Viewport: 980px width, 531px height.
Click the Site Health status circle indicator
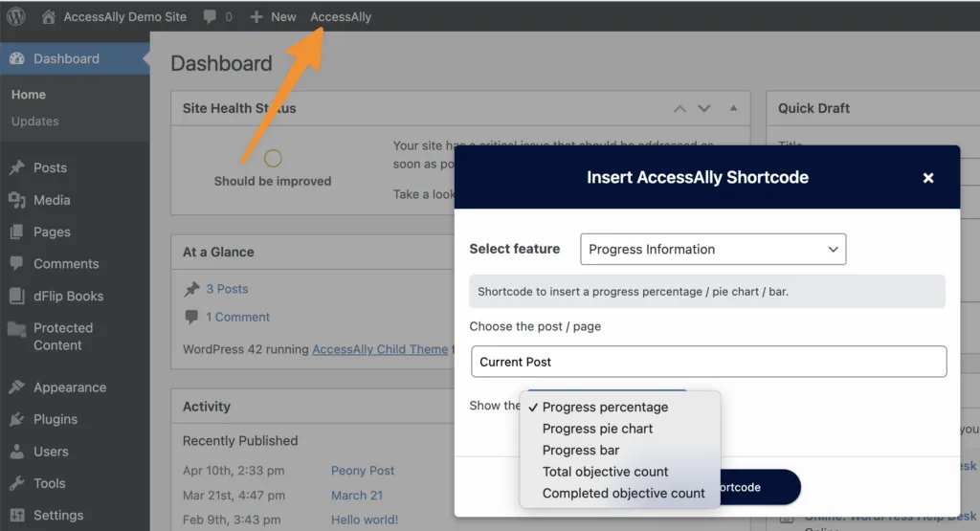point(273,158)
